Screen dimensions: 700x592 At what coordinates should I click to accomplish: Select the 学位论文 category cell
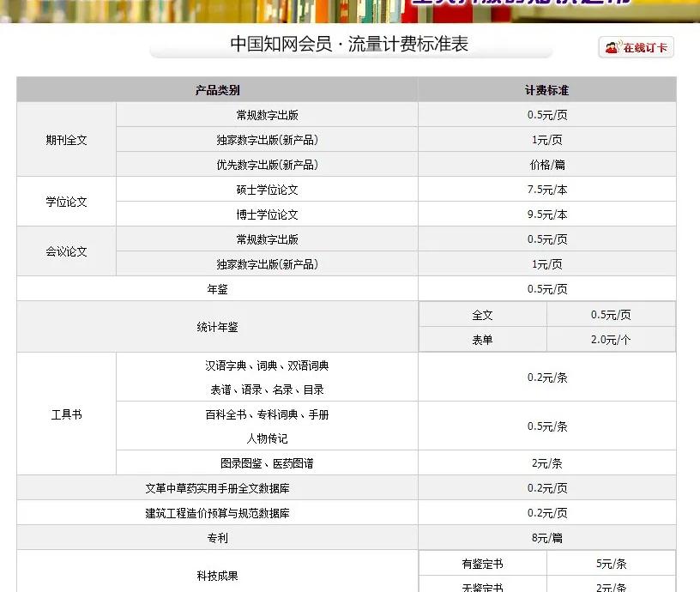point(67,202)
